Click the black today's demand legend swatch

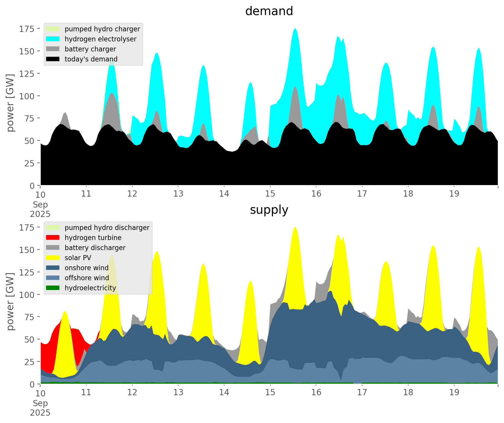pos(53,59)
